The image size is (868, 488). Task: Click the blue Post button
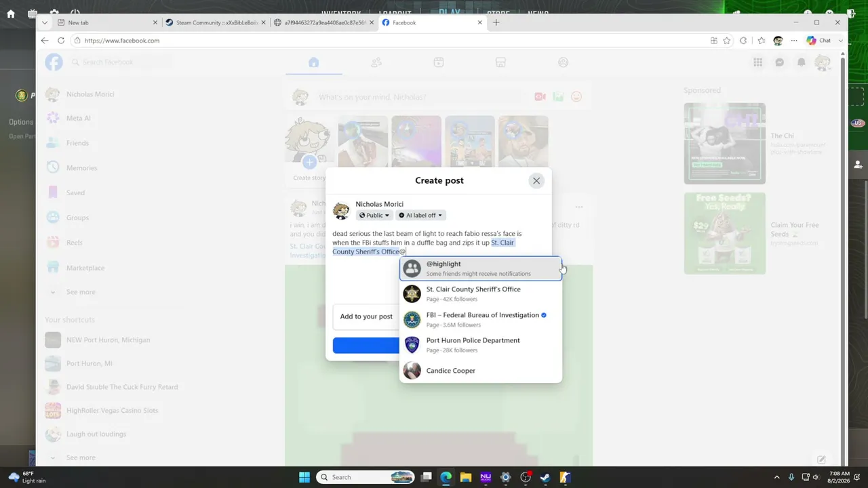(366, 346)
